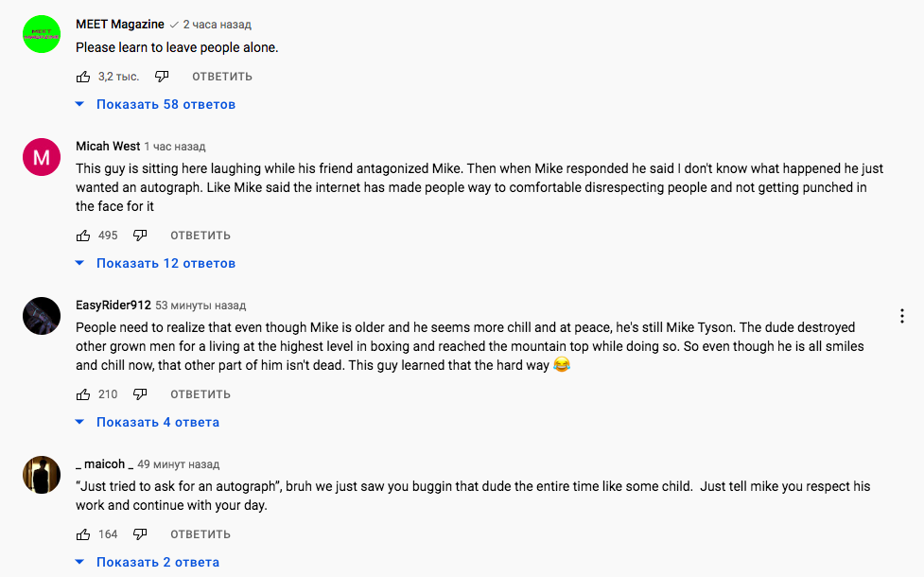Open Micah West's pink M avatar
Viewport: 924px width, 577px height.
[x=42, y=157]
